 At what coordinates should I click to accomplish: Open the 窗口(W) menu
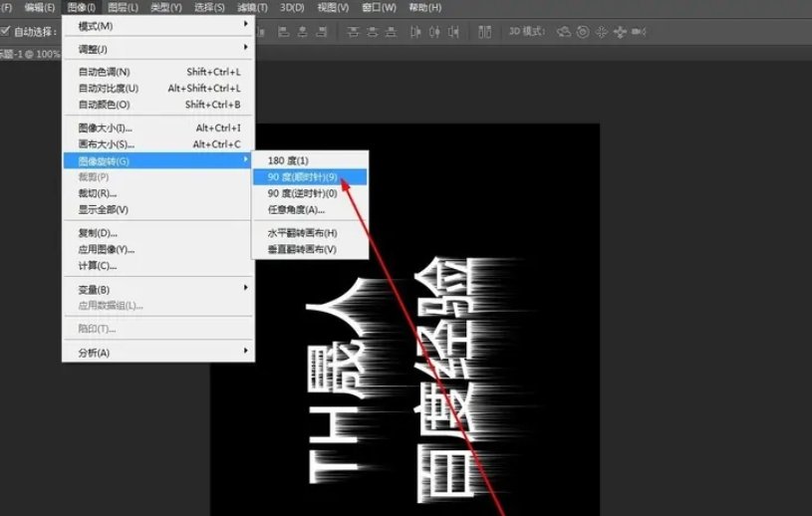(x=379, y=8)
